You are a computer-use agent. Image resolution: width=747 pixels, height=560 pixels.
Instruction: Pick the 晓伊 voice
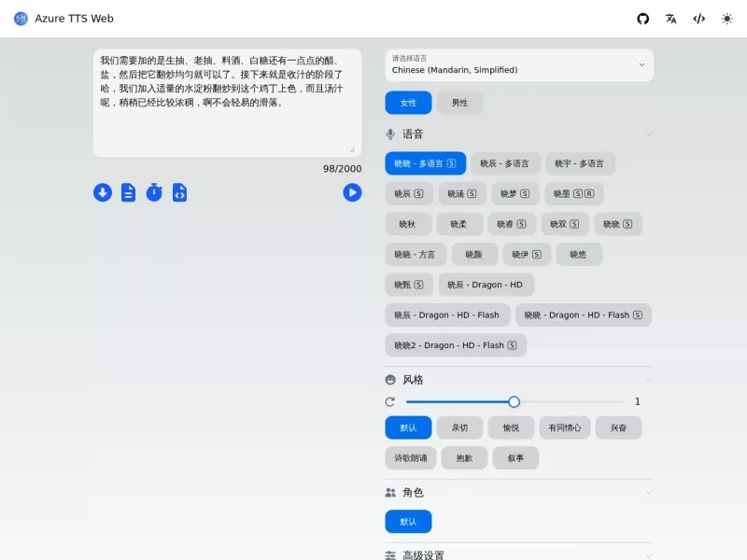pyautogui.click(x=527, y=254)
